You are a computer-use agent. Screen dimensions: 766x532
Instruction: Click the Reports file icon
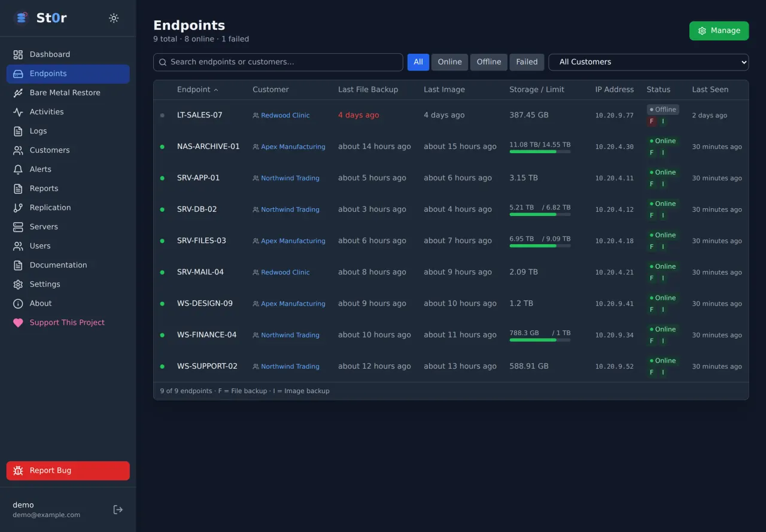[18, 189]
